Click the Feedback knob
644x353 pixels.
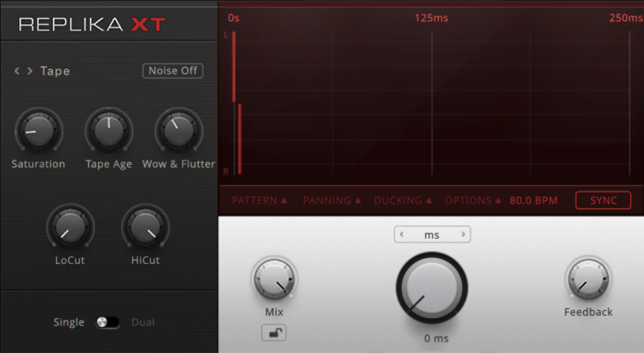tap(588, 279)
